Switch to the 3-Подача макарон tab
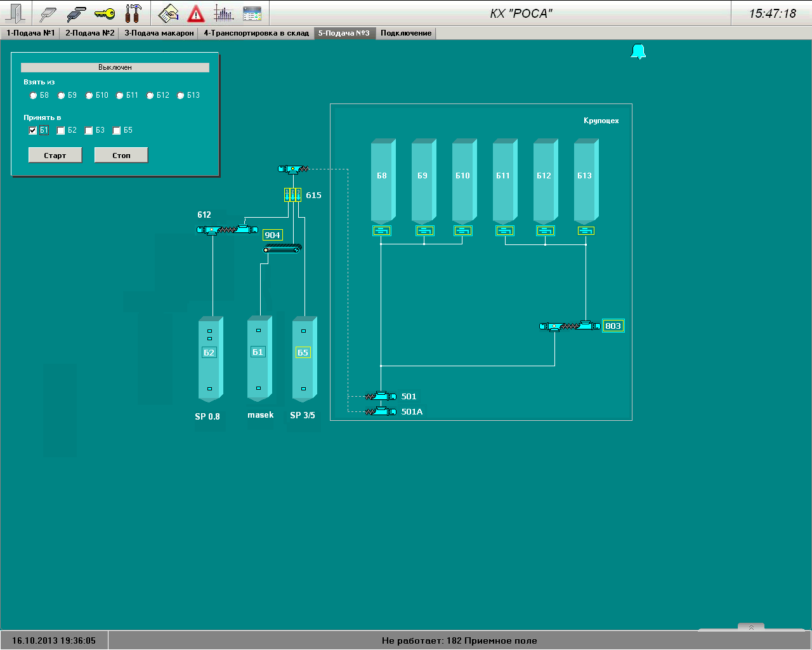812x650 pixels. point(159,33)
